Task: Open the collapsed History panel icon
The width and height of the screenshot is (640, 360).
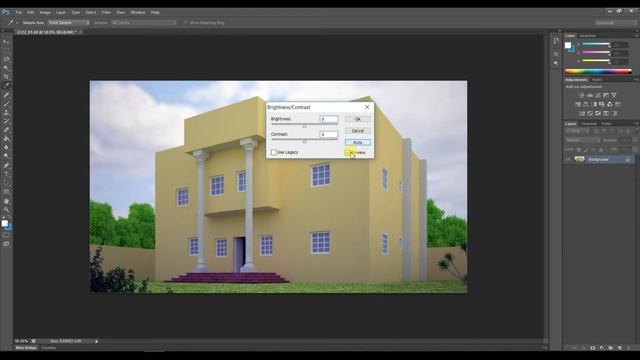Action: click(556, 41)
